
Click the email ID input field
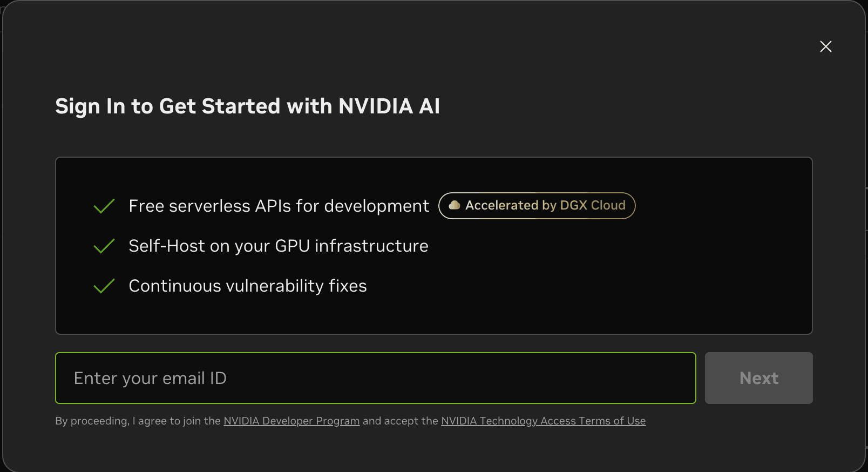375,378
